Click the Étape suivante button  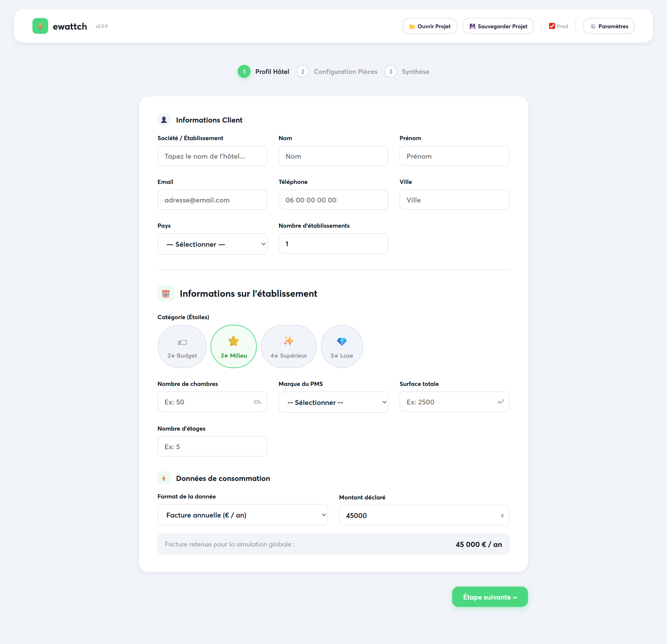pos(489,597)
